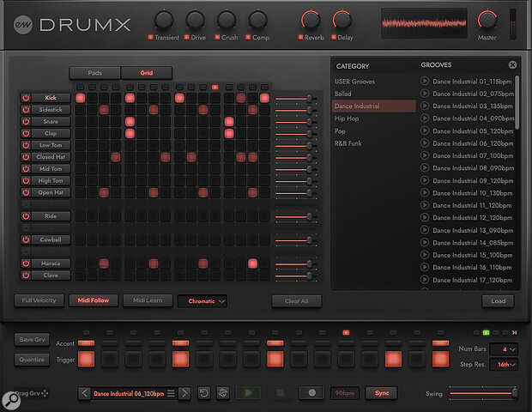This screenshot has width=532, height=412.
Task: Enable the Comp effect toggle
Action: (248, 37)
